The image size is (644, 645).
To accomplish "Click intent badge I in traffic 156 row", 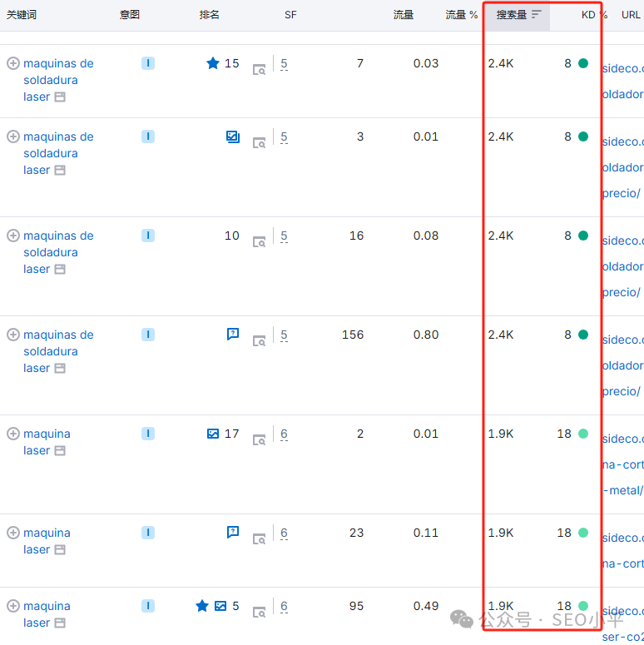I will click(148, 335).
